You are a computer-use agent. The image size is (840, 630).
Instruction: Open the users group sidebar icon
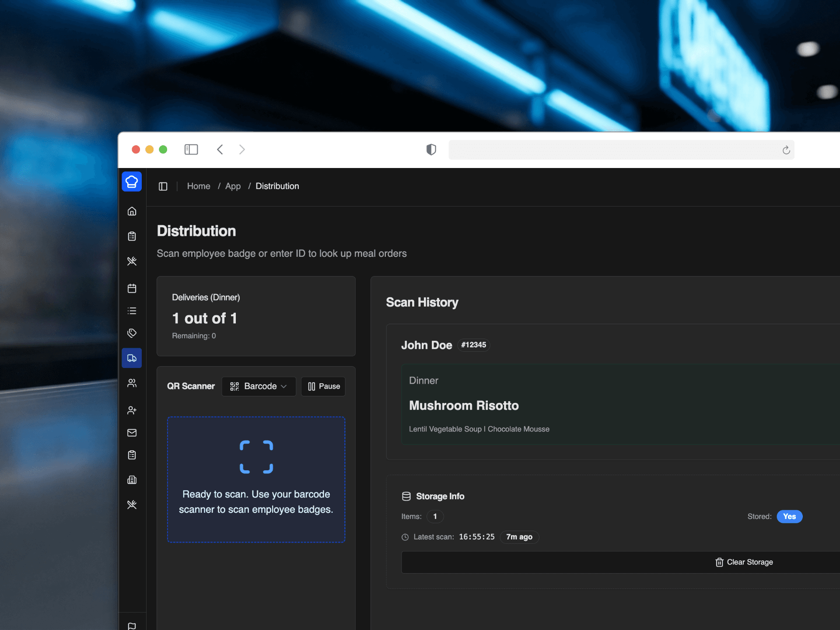tap(132, 383)
